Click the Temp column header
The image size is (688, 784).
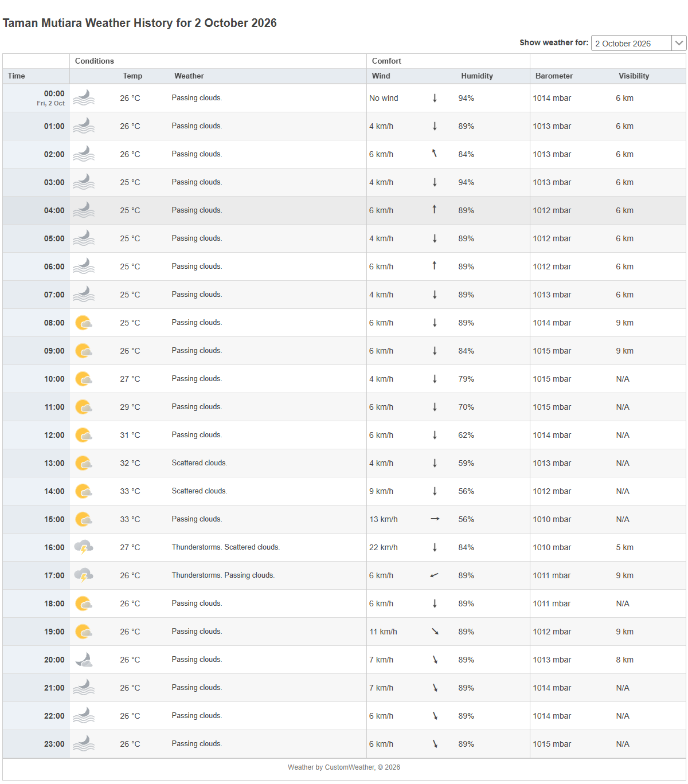pos(132,76)
